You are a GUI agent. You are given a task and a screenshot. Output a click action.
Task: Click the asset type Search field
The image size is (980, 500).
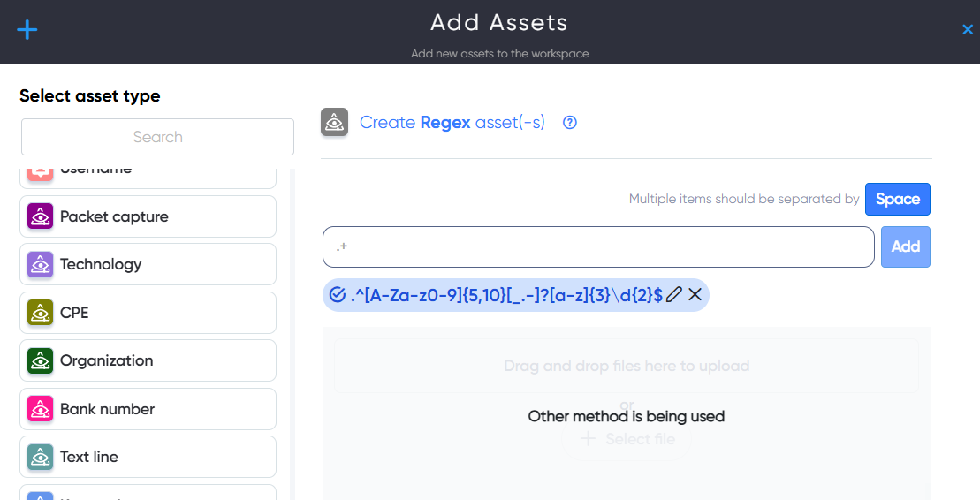coord(157,137)
